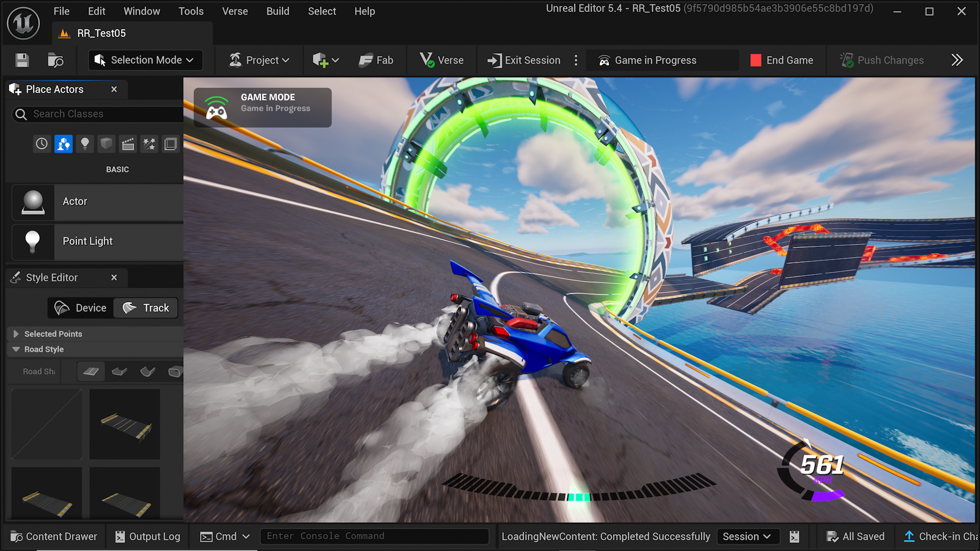This screenshot has width=980, height=551.
Task: Open the Selection Mode dropdown
Action: coord(145,60)
